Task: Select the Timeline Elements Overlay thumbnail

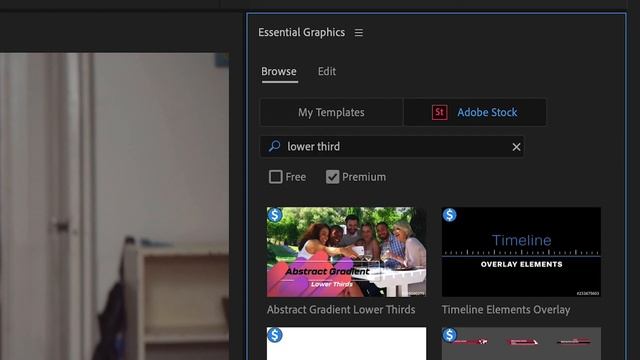Action: pos(521,252)
